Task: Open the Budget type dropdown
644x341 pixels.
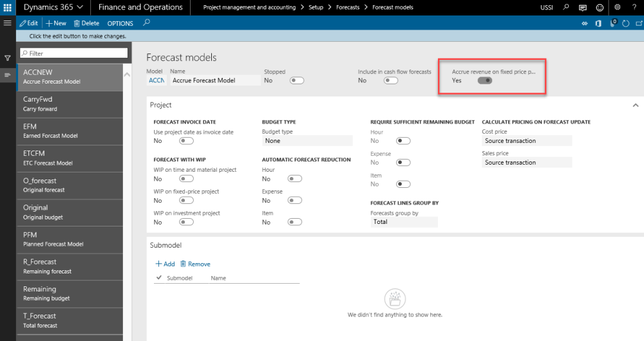Action: click(307, 140)
